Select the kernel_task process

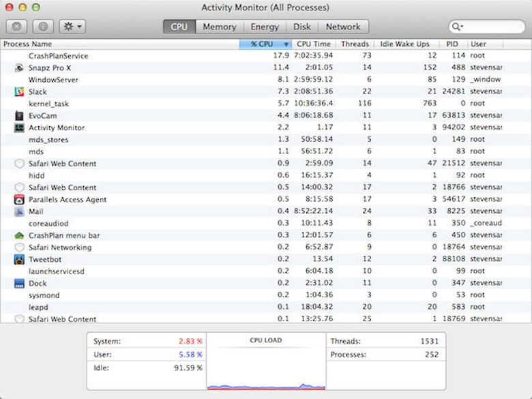coord(266,104)
